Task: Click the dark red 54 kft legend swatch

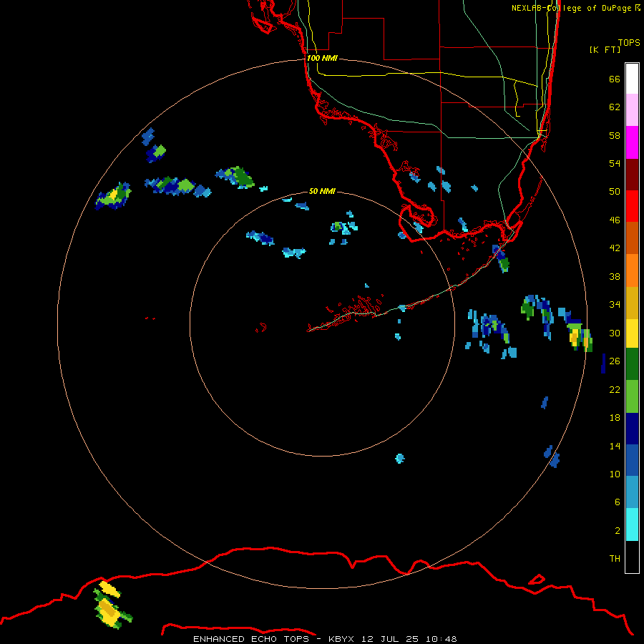Action: 632,174
